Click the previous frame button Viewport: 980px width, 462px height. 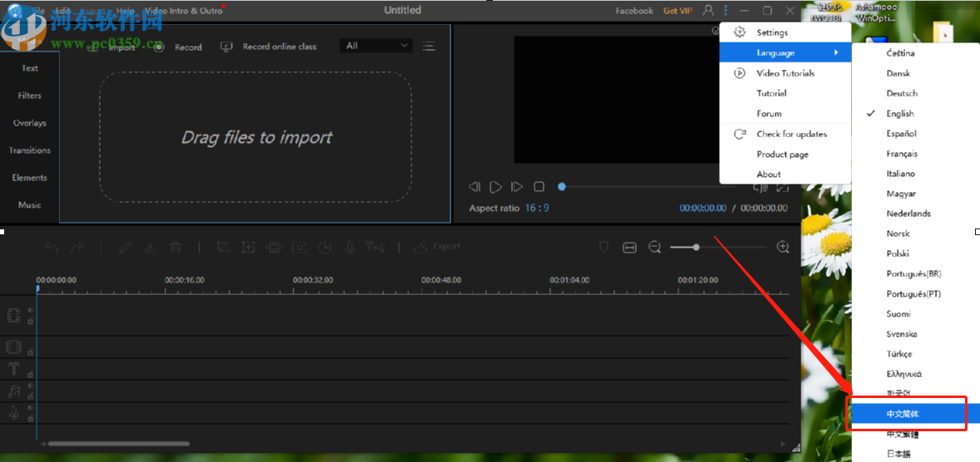[x=475, y=186]
